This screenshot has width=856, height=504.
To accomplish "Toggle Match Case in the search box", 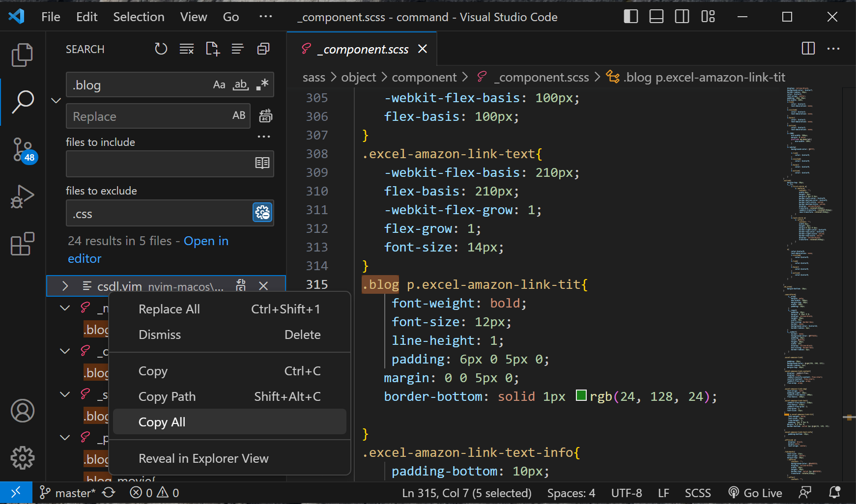I will pyautogui.click(x=219, y=84).
